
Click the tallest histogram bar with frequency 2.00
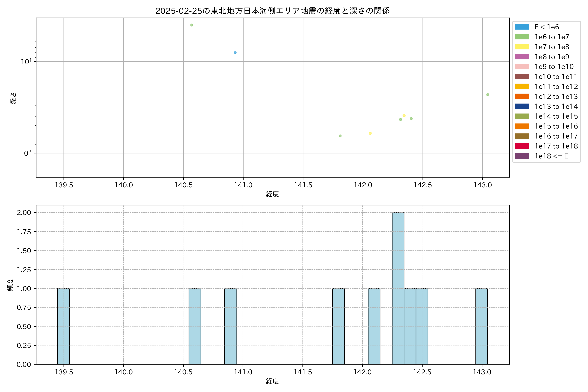click(x=398, y=287)
